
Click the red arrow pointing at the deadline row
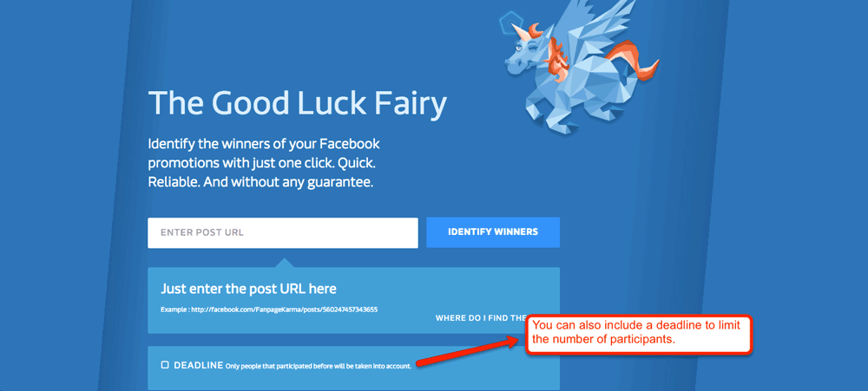pos(470,352)
